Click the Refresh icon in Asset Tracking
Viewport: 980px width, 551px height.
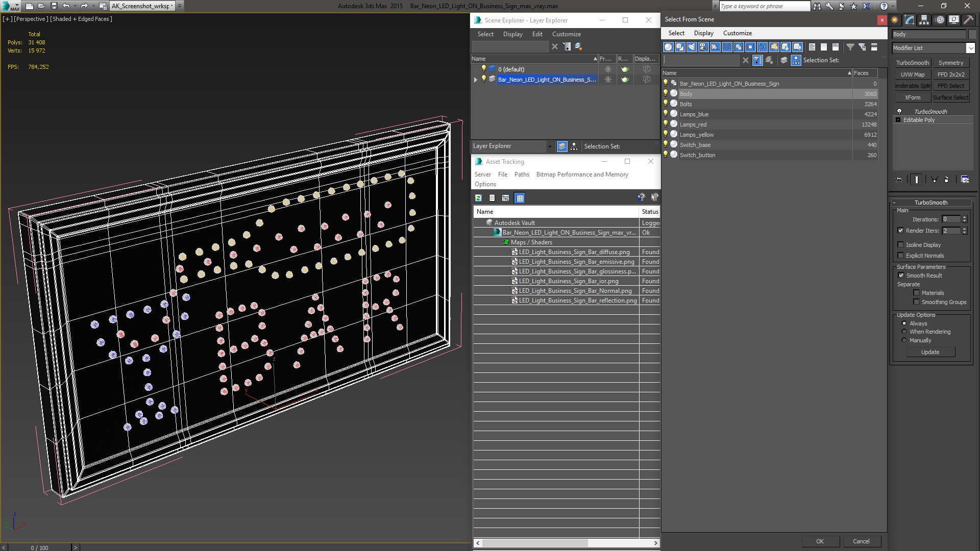point(478,198)
